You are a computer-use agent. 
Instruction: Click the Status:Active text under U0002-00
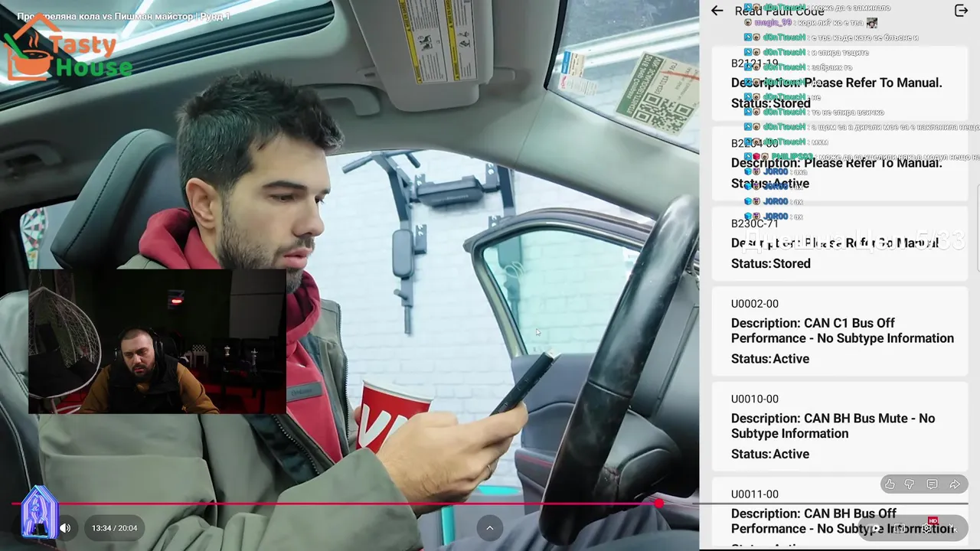[769, 358]
